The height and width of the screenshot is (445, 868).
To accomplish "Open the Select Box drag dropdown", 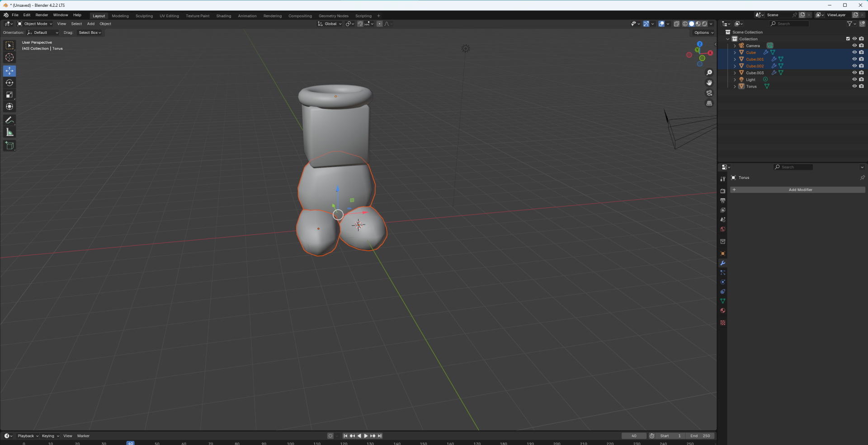I will click(x=90, y=33).
